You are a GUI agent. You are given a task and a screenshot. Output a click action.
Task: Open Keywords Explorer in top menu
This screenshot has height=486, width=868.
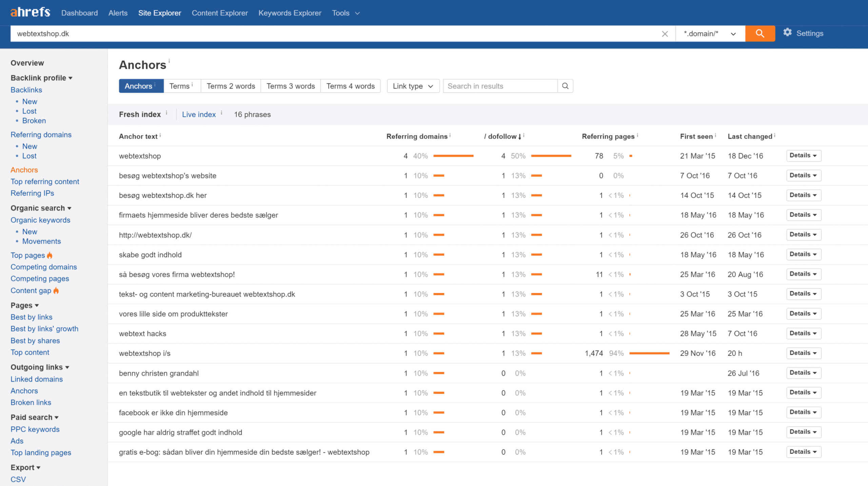coord(290,13)
